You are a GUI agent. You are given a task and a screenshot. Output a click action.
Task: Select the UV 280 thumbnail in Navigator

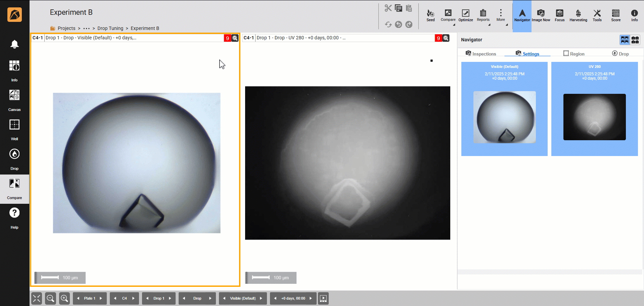(594, 109)
